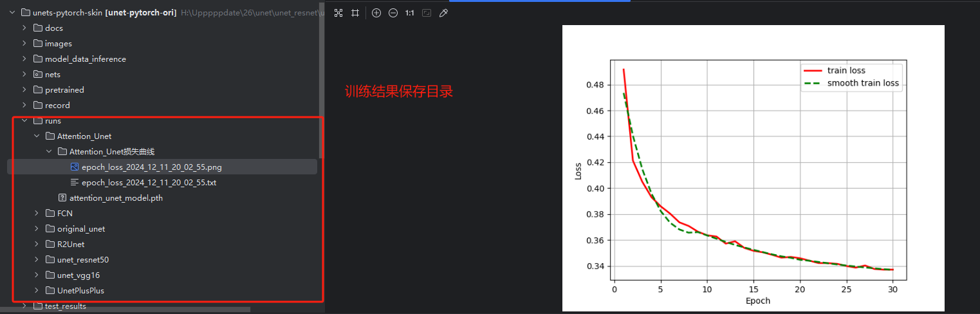The width and height of the screenshot is (980, 314).
Task: Expand the FCN folder arrow
Action: (x=37, y=213)
